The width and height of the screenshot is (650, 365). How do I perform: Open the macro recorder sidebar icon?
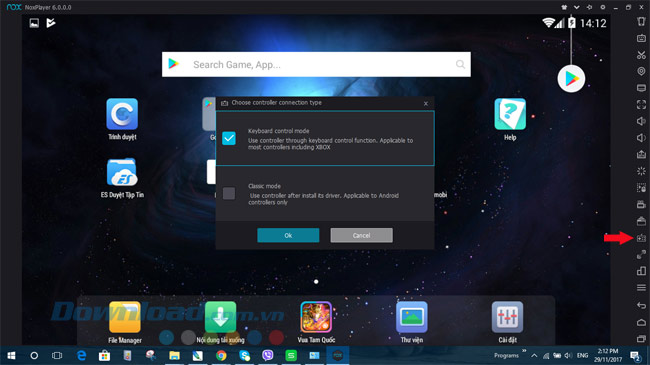[641, 188]
